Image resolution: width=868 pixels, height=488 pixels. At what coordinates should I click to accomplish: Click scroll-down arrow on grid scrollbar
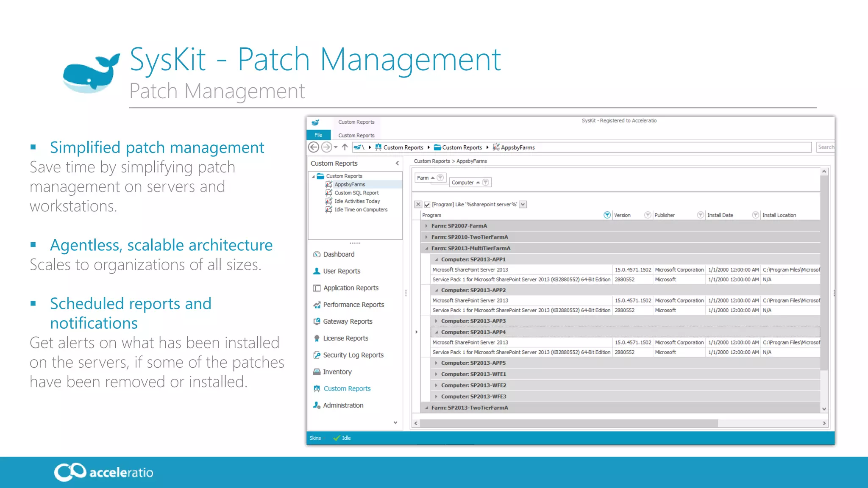[824, 409]
